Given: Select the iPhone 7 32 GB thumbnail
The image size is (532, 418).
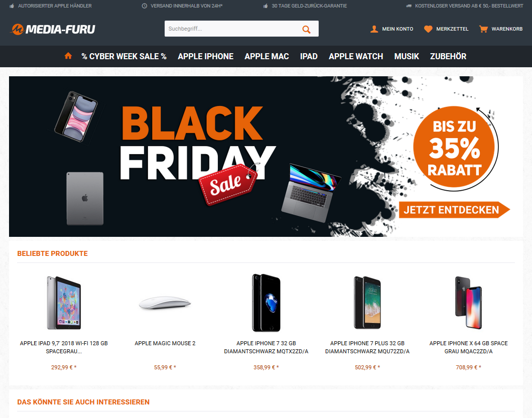Looking at the screenshot, I should (267, 303).
